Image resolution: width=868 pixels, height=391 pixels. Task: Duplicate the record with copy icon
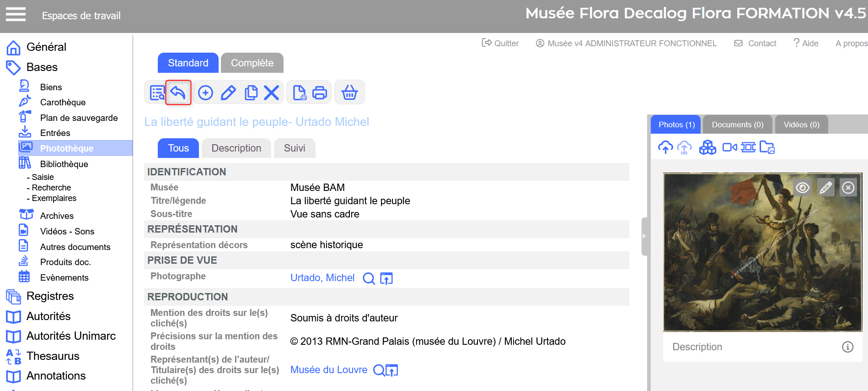(251, 93)
